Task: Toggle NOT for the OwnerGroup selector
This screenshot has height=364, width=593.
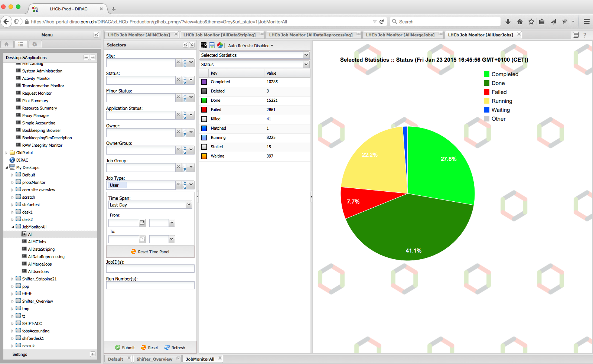Action: (x=185, y=150)
